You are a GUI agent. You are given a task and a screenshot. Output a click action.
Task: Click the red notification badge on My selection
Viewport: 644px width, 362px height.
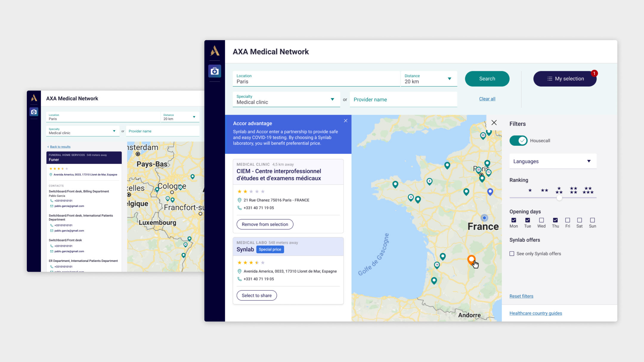(x=594, y=73)
